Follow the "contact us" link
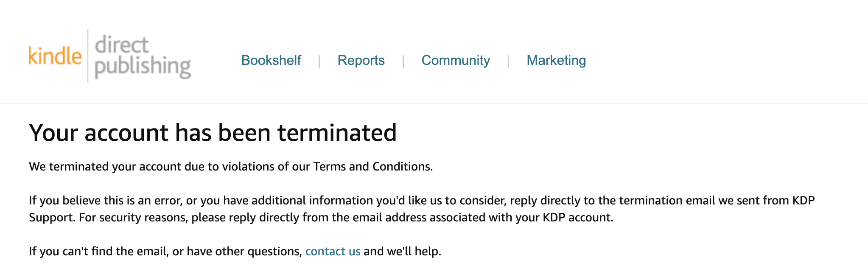Screen dimensions: 868x274 333,252
